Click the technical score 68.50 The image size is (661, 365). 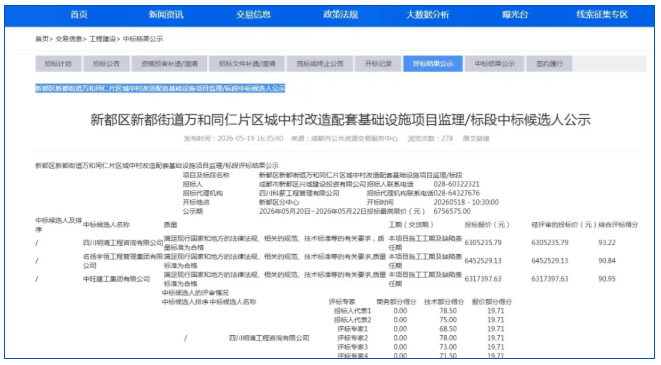click(448, 329)
